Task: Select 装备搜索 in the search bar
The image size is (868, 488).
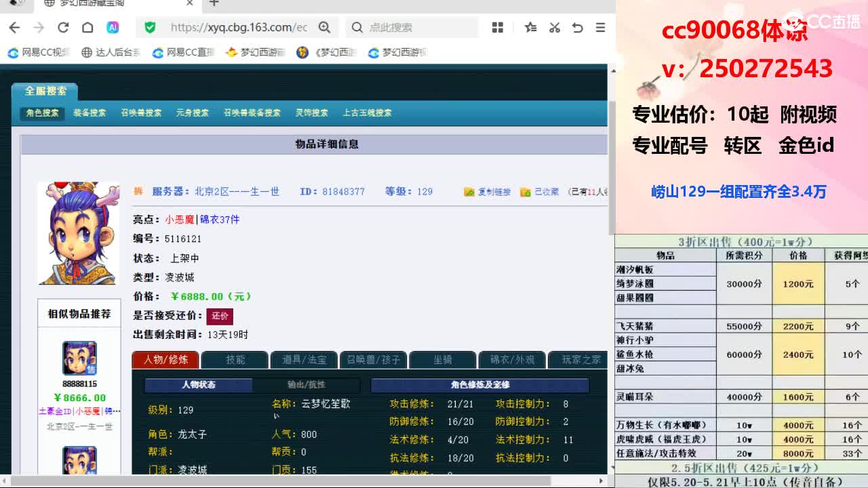Action: [x=90, y=113]
